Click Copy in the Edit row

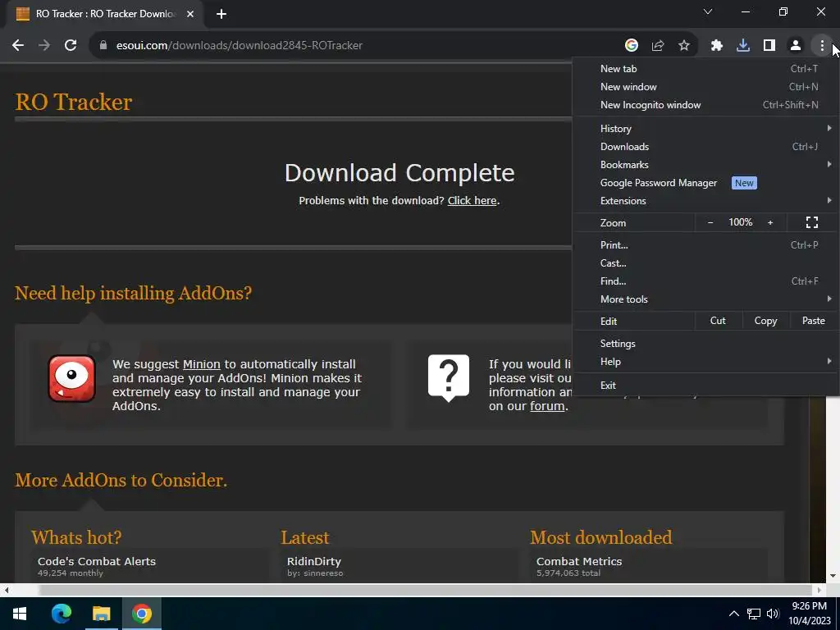click(x=766, y=321)
